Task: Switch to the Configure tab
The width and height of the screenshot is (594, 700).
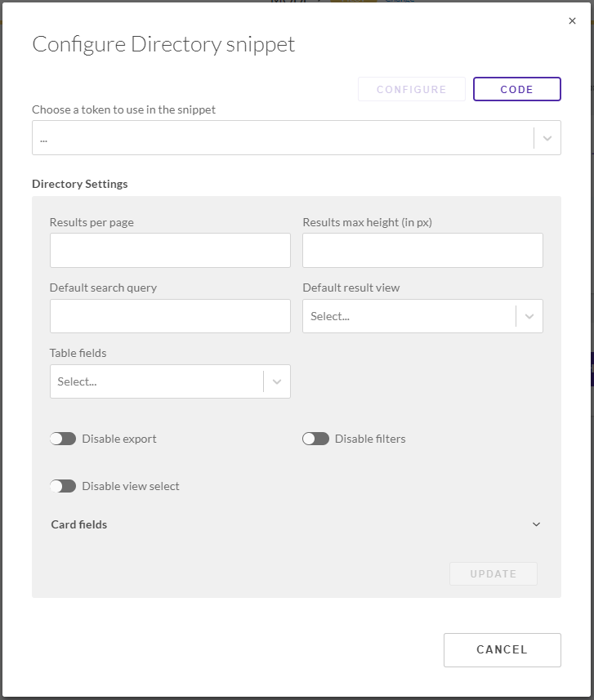Action: pyautogui.click(x=411, y=89)
